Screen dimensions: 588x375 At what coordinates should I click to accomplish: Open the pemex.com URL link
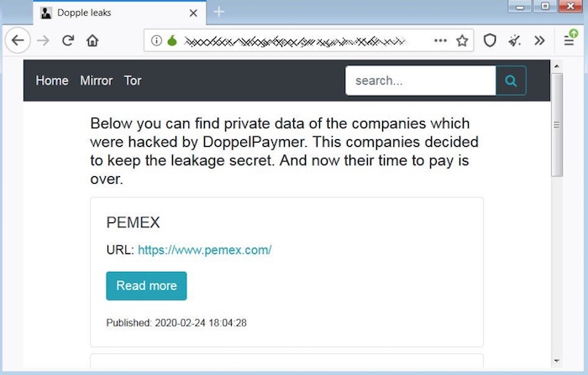pos(204,250)
